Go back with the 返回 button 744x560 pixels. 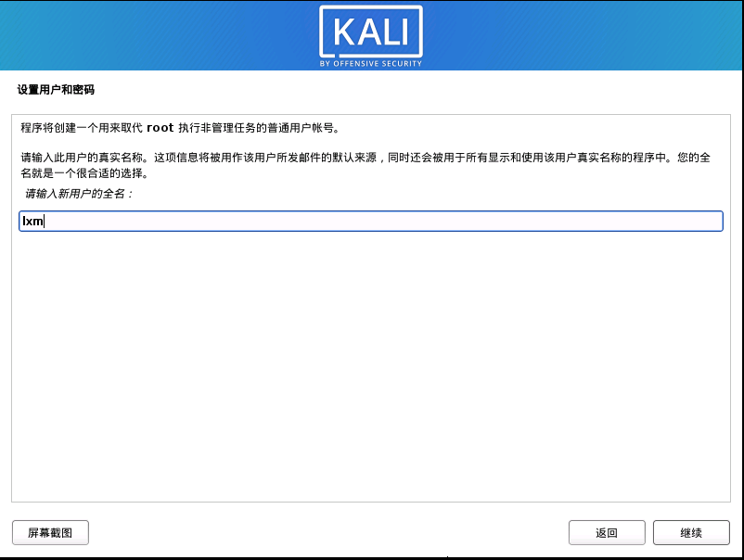pos(607,532)
